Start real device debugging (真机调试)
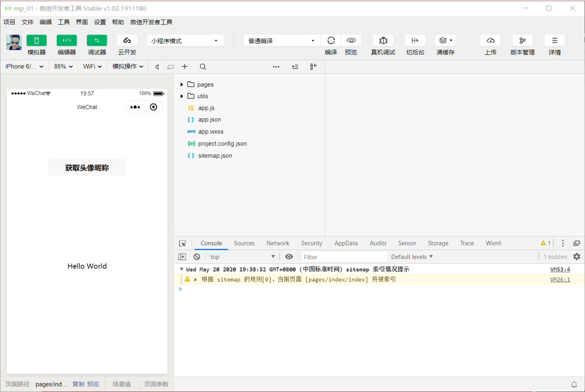Screen dimensions: 585x392 coord(383,40)
